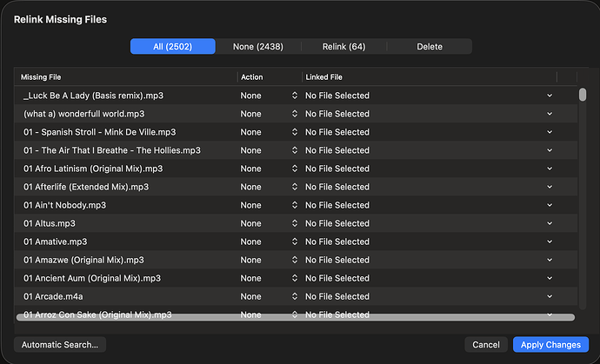Click the horizontal scrollbar at list bottom
Viewport: 600px width, 364px height.
click(x=296, y=317)
